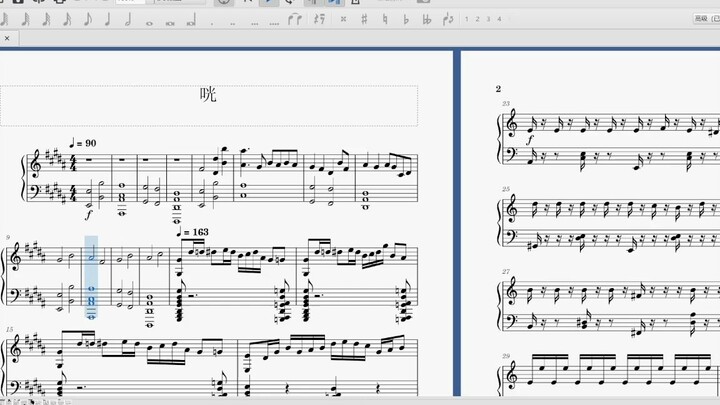
Task: Open the workspace dropdown at toolbar right
Action: [x=706, y=19]
